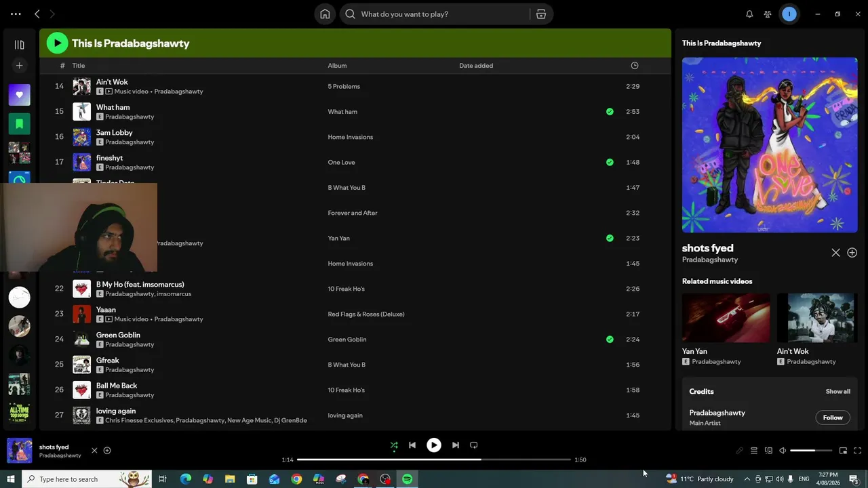868x488 pixels.
Task: Follow Pradabagshawty in Credits
Action: [833, 418]
